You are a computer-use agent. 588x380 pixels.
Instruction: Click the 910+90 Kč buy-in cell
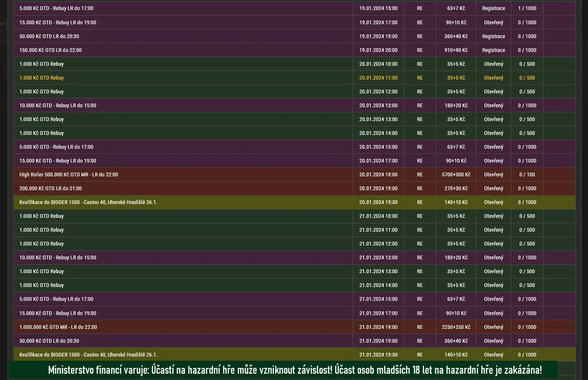pyautogui.click(x=456, y=50)
